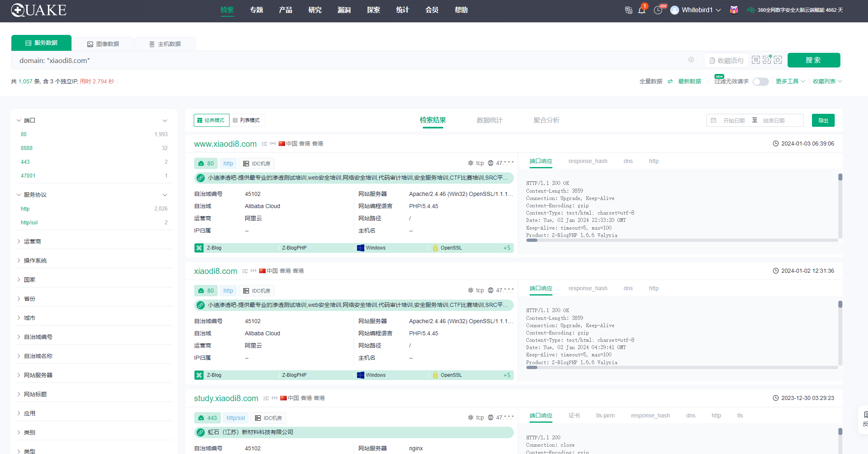Image resolution: width=868 pixels, height=454 pixels.
Task: Click the swap arrows between 全量数据 and 最新数据
Action: coord(670,81)
